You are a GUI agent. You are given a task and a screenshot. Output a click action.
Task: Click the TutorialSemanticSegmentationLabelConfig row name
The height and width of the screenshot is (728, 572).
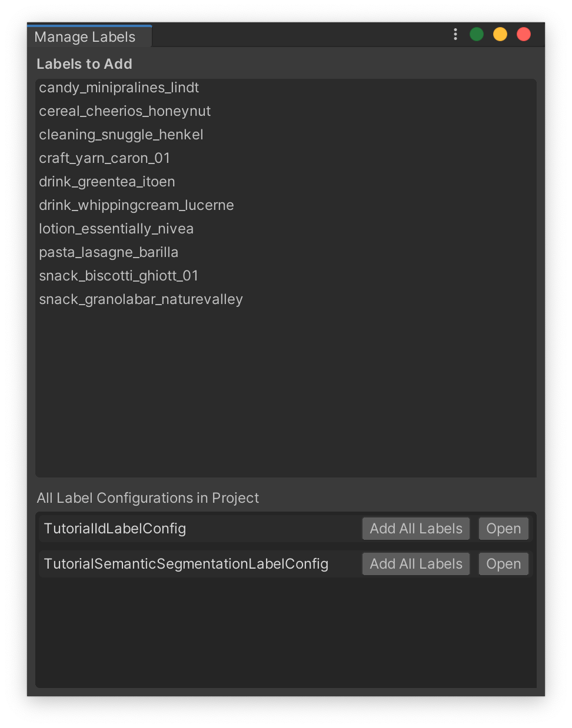(x=186, y=564)
